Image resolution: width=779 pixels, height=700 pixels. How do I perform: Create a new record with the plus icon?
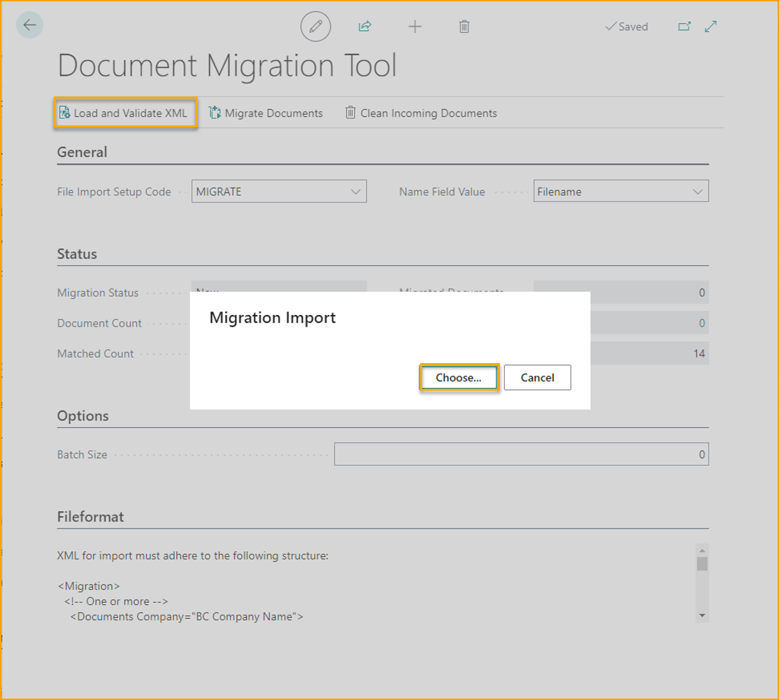tap(415, 26)
